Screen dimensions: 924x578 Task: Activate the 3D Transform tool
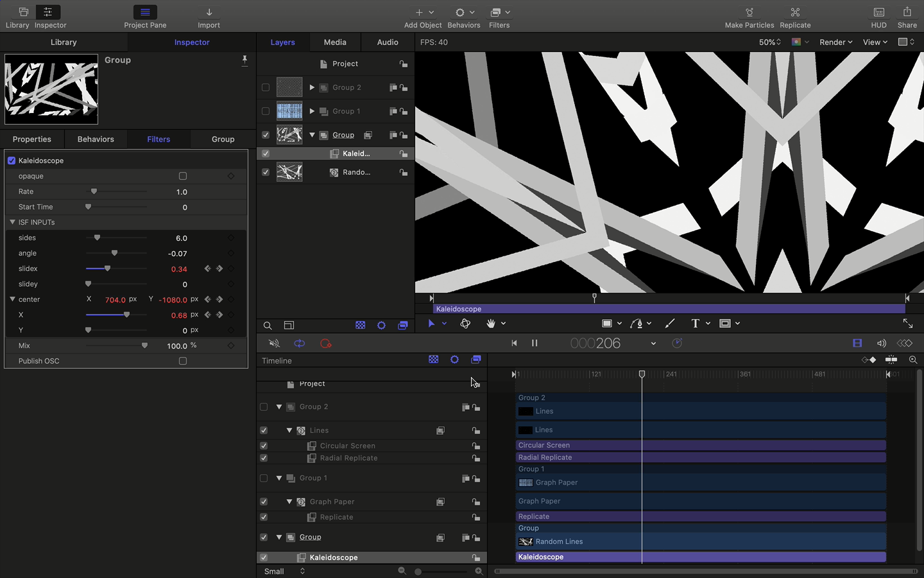click(465, 323)
